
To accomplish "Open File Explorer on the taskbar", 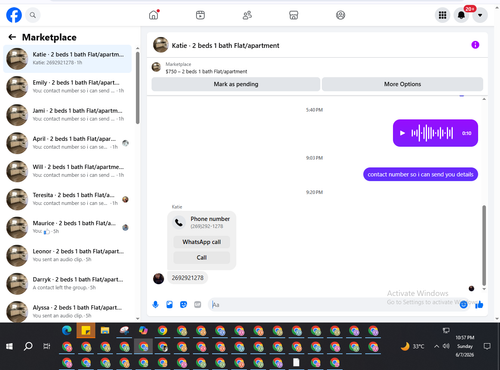I will [x=105, y=331].
